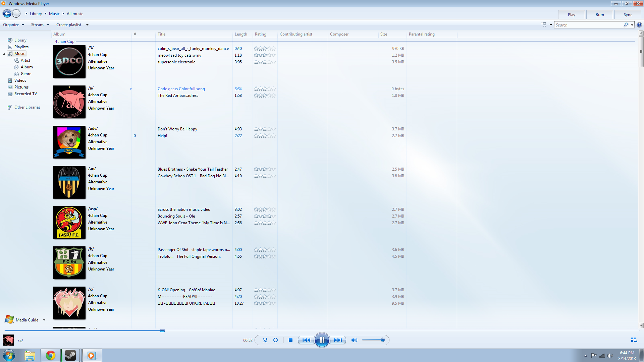This screenshot has width=644, height=362.
Task: Open the Help icon
Action: point(639,25)
